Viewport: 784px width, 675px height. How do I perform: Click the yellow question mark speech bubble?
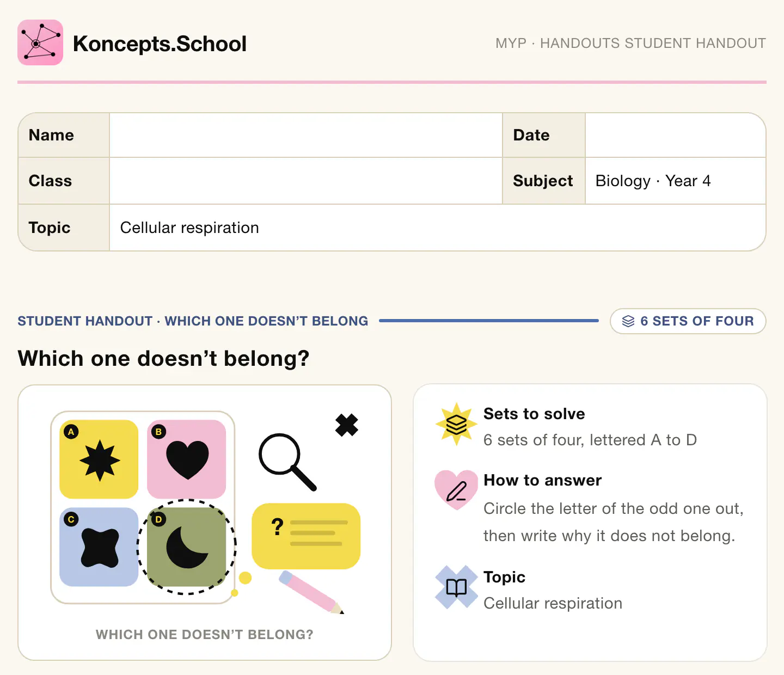coord(306,536)
